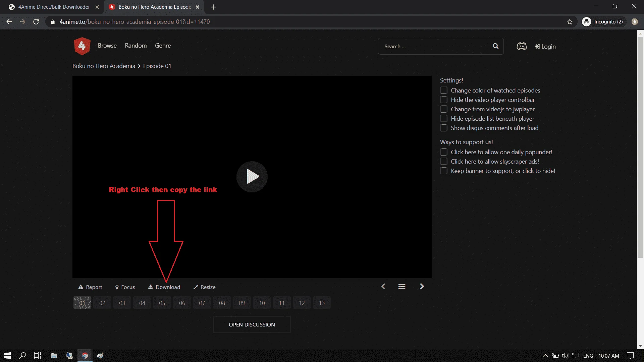Click the Report button
Viewport: 644px width, 362px height.
click(x=90, y=287)
